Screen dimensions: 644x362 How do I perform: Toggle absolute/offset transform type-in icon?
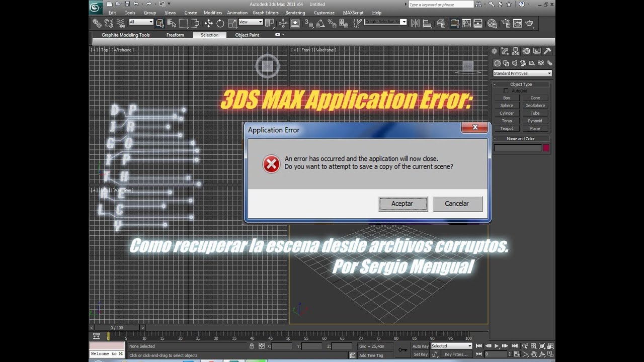(x=262, y=346)
